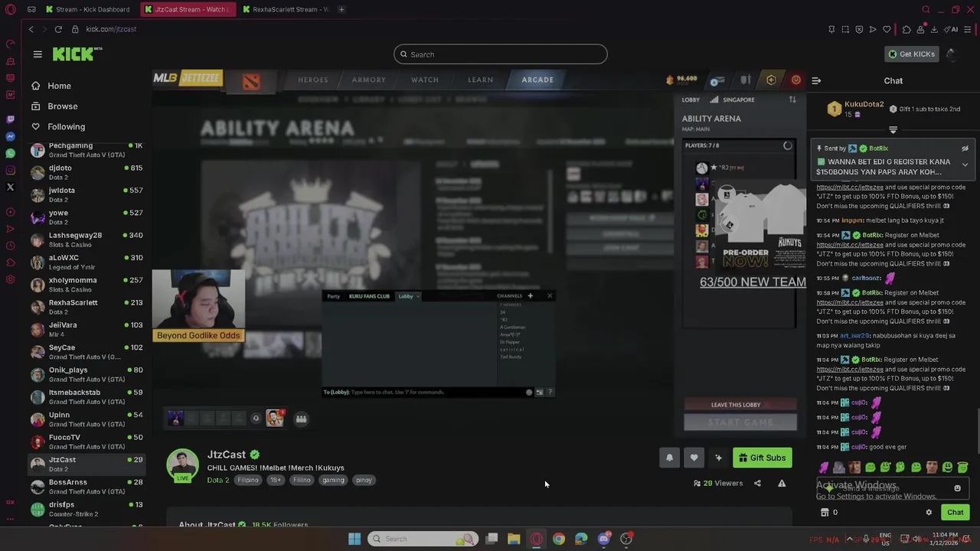980x551 pixels.
Task: Open KukuDota2 top gifter entry
Action: [x=856, y=109]
